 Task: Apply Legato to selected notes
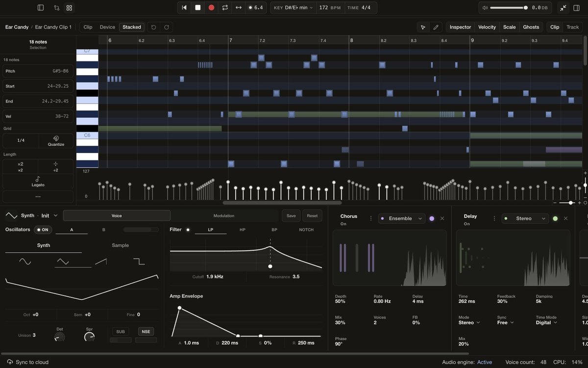(38, 182)
